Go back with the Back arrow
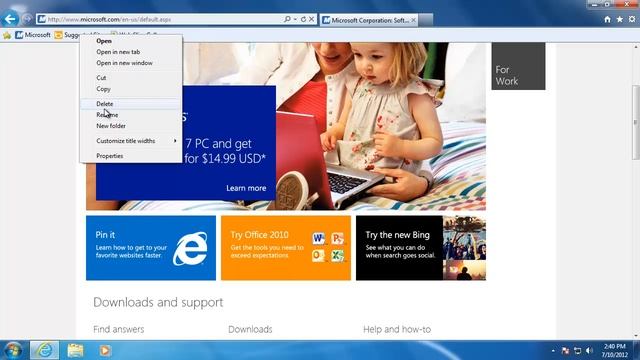 point(10,19)
